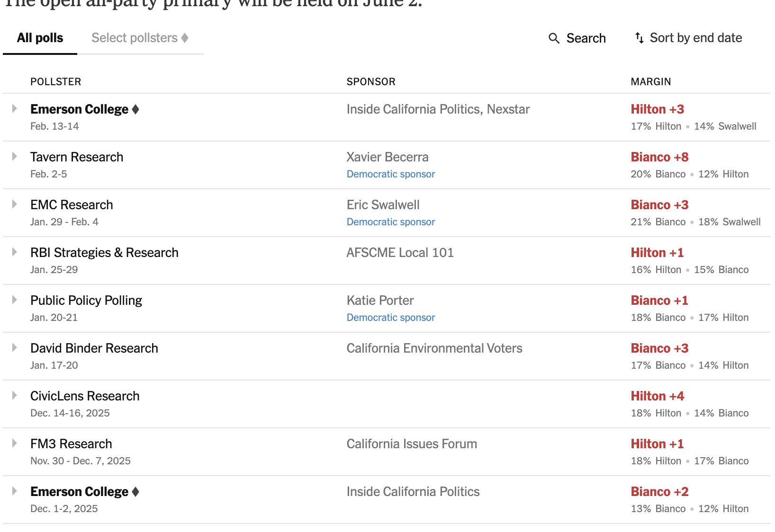
Task: Click the Search magnifying glass icon
Action: (554, 38)
